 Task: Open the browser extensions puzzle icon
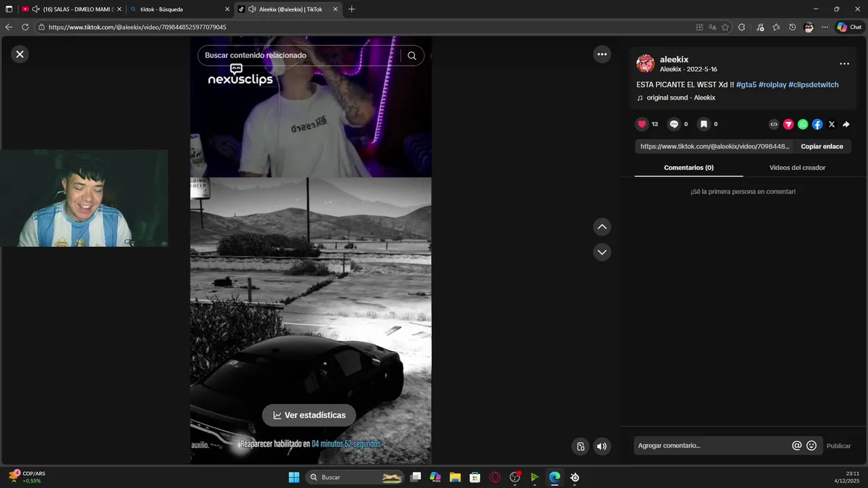pyautogui.click(x=741, y=27)
